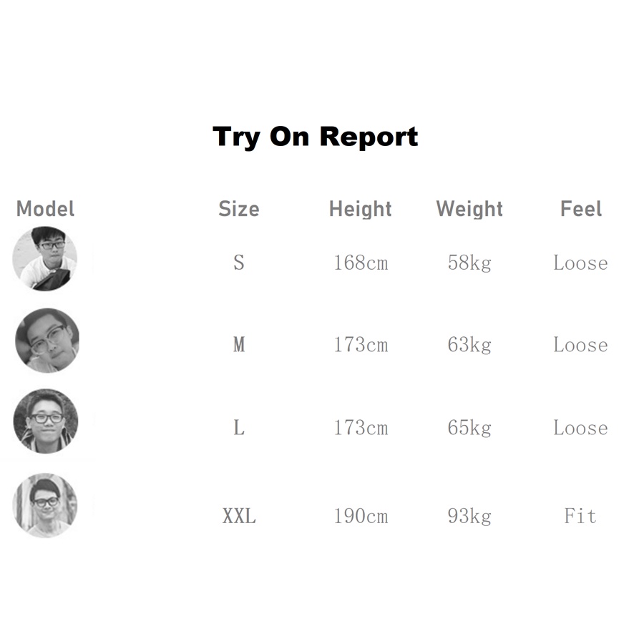Click the 65kg weight value

click(x=469, y=428)
